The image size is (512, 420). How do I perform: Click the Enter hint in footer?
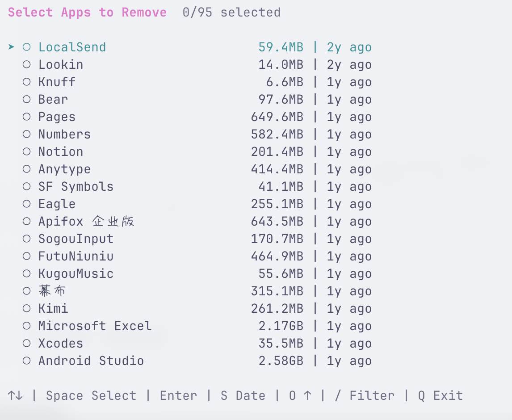pyautogui.click(x=178, y=396)
